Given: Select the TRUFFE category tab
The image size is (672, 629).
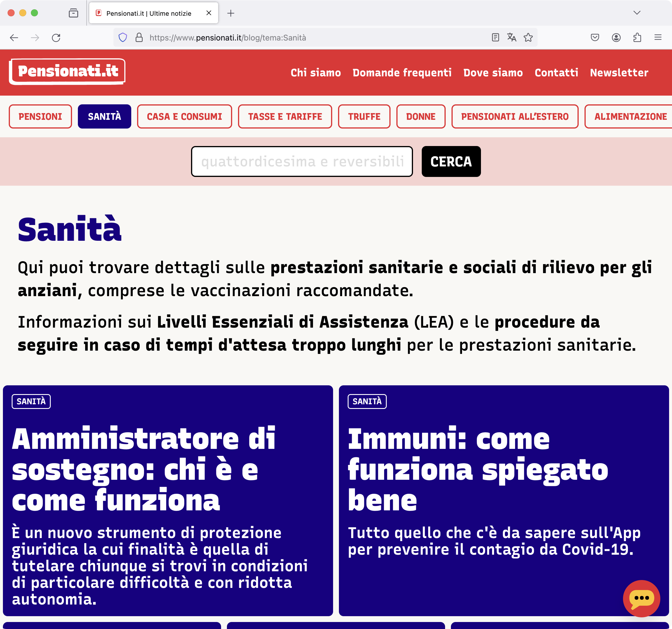Looking at the screenshot, I should click(x=364, y=117).
